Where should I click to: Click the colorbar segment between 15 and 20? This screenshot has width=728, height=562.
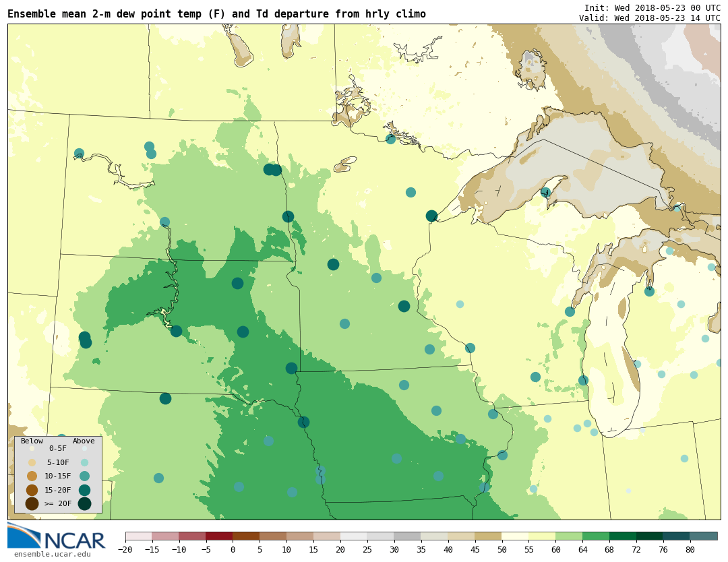(327, 536)
